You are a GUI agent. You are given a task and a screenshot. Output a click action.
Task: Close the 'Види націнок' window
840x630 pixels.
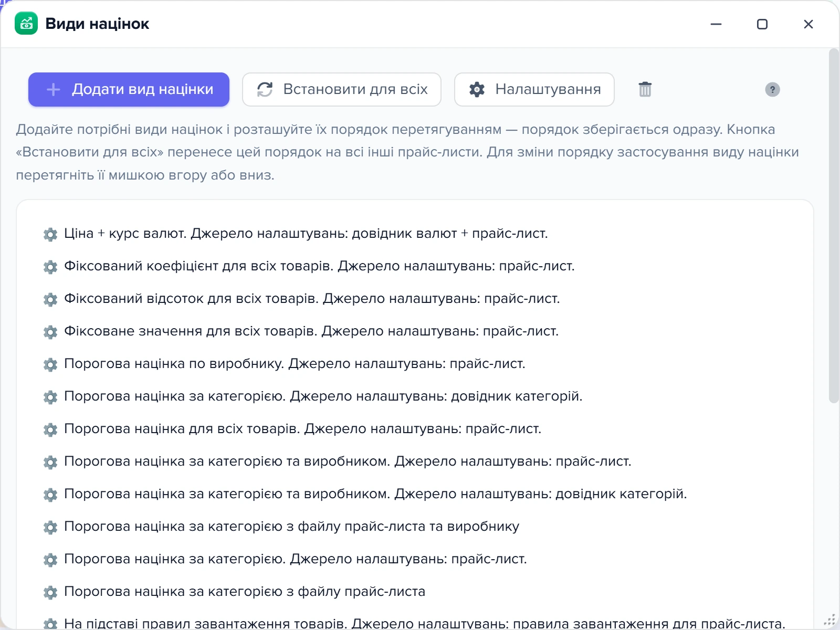pos(808,24)
